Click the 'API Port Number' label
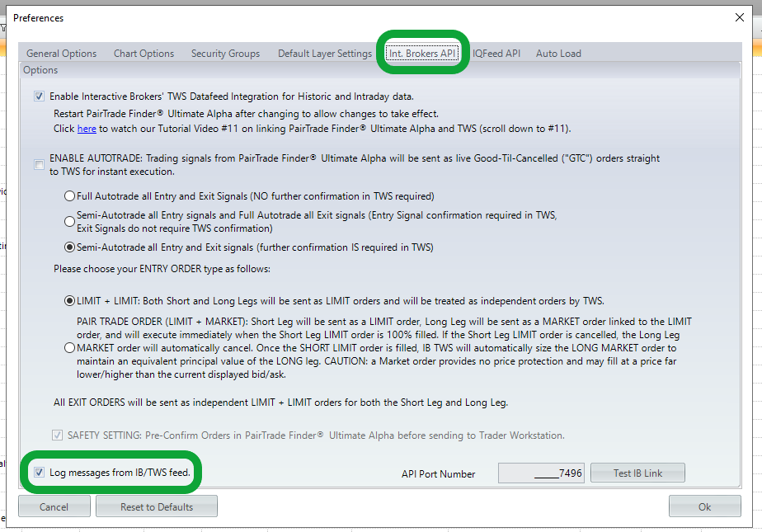Screen dimensions: 762x532 pos(439,474)
